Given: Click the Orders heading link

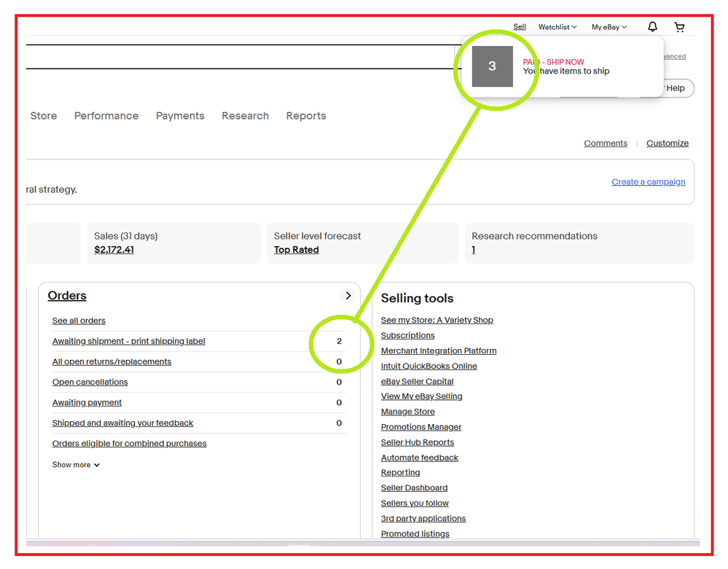Looking at the screenshot, I should click(x=67, y=296).
